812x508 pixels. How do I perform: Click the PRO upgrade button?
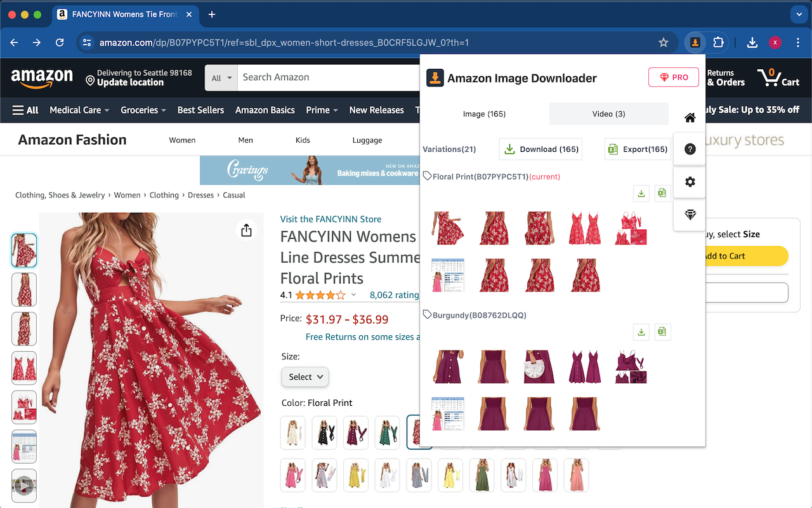point(674,77)
